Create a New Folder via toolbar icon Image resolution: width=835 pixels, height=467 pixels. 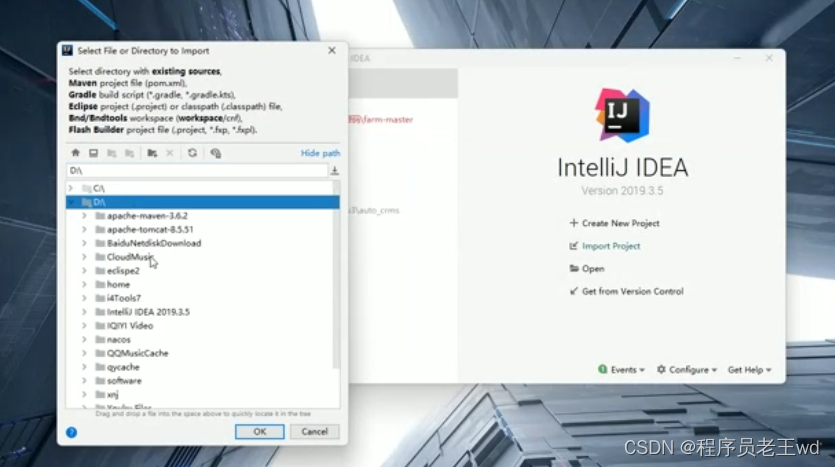(x=152, y=153)
